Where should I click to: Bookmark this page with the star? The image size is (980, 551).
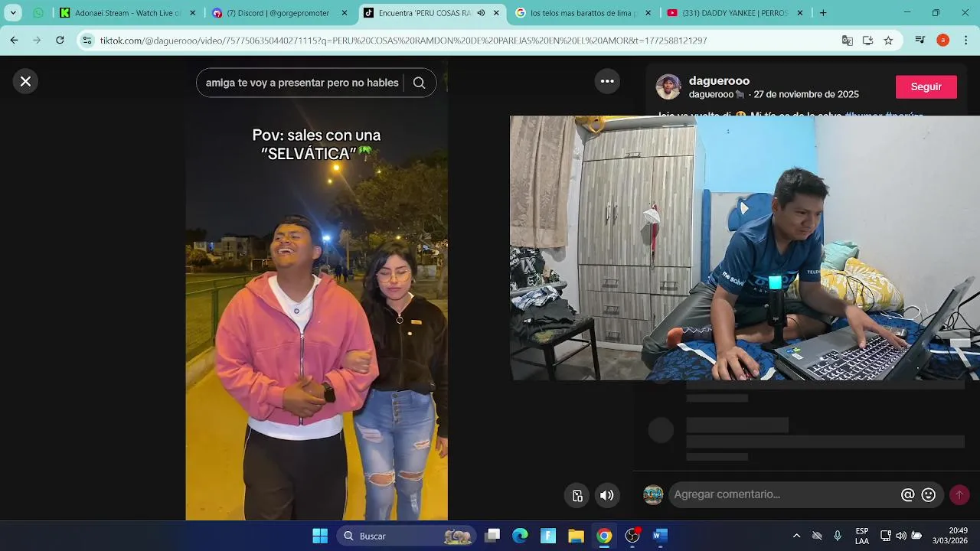click(888, 41)
